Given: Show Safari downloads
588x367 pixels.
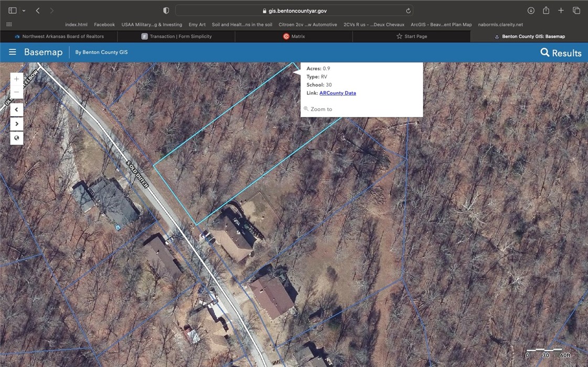Looking at the screenshot, I should [531, 10].
